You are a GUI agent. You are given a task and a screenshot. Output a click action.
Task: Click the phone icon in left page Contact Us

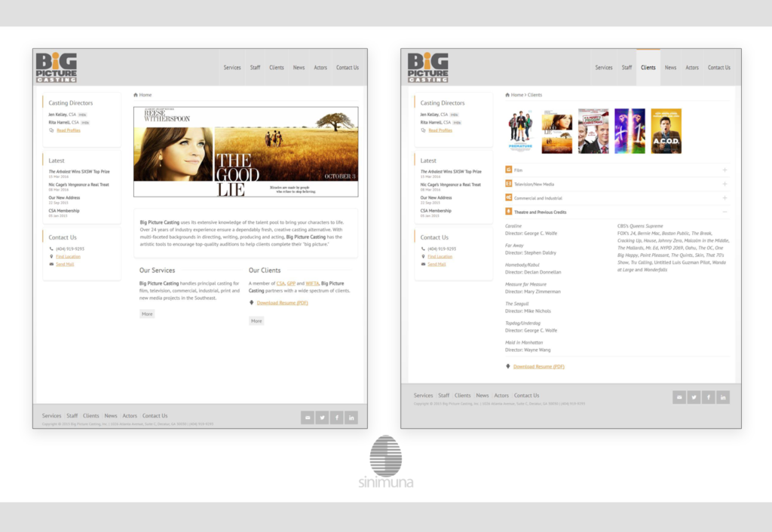point(51,249)
